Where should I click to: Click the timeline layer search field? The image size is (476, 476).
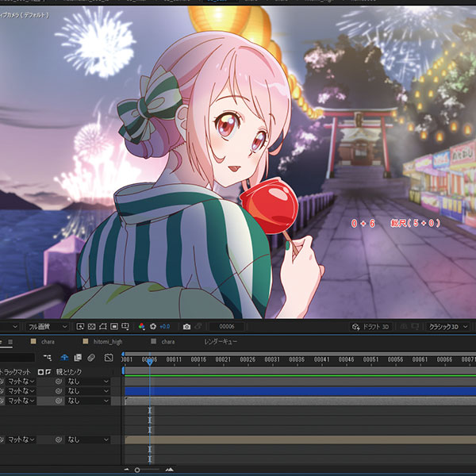point(17,357)
